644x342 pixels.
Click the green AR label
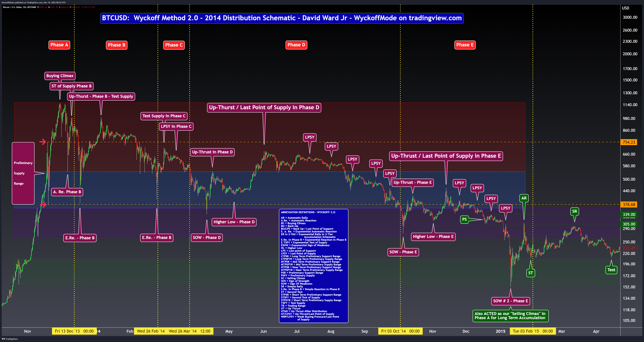click(x=524, y=198)
